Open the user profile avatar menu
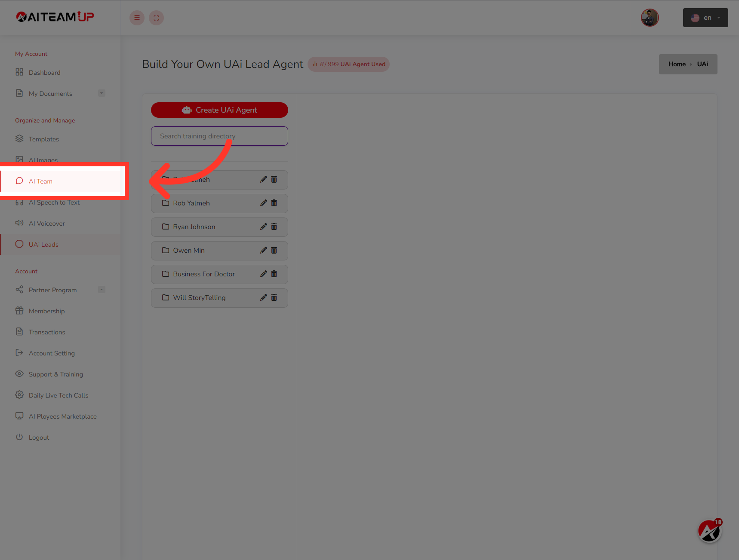 pyautogui.click(x=650, y=18)
